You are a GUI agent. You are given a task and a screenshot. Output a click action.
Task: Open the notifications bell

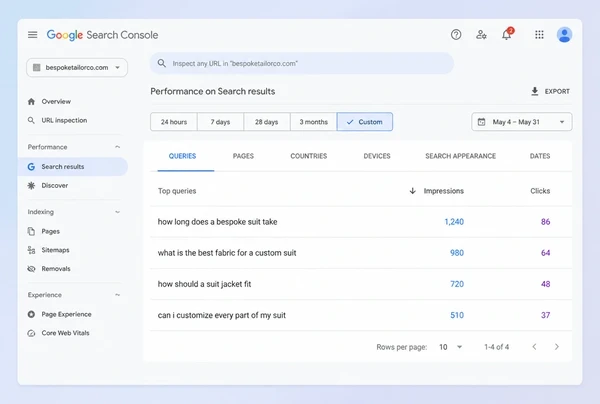pos(507,34)
